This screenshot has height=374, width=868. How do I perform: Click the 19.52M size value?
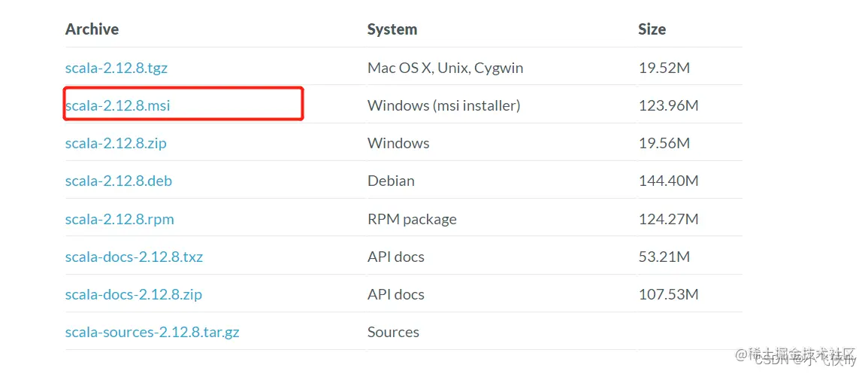pos(664,68)
